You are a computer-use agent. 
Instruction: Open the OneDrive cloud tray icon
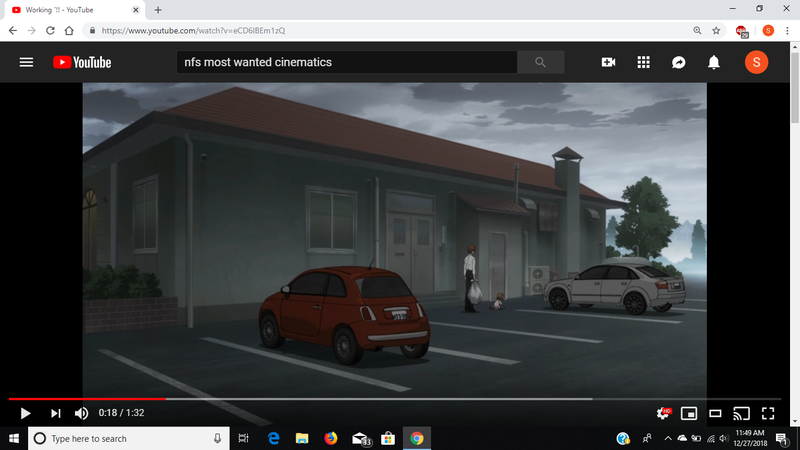tap(682, 438)
